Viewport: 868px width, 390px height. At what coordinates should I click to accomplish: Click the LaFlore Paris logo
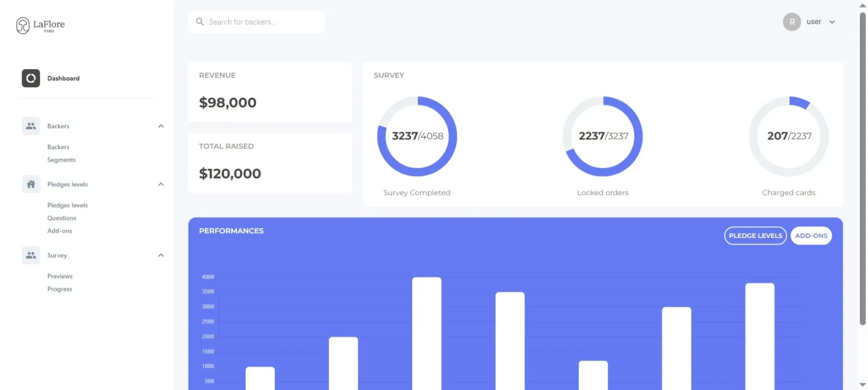(x=40, y=25)
